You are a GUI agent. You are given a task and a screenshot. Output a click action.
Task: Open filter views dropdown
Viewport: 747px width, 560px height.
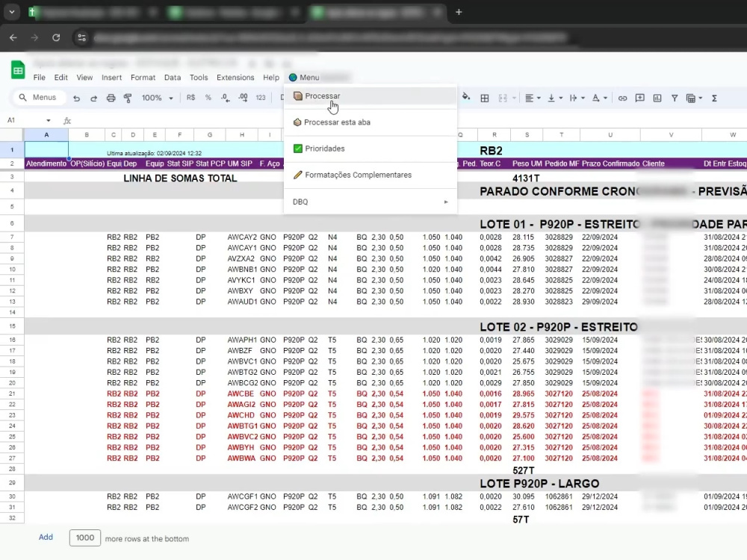(x=694, y=98)
